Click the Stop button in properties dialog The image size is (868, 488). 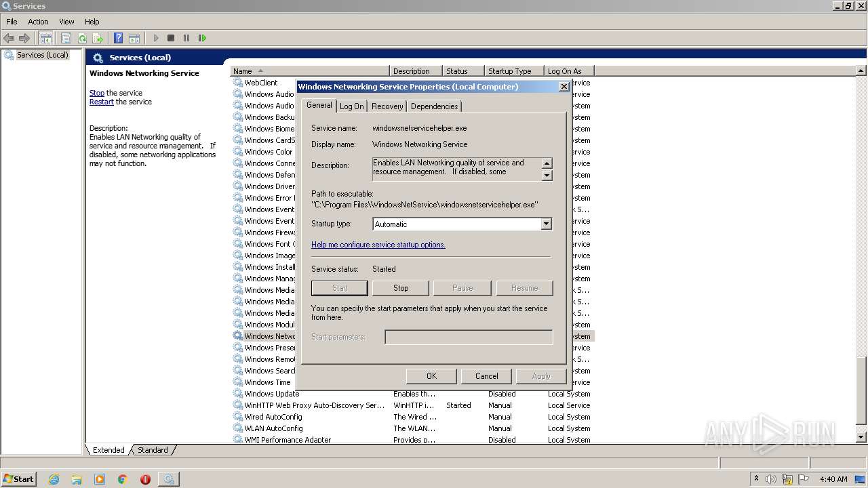coord(401,288)
